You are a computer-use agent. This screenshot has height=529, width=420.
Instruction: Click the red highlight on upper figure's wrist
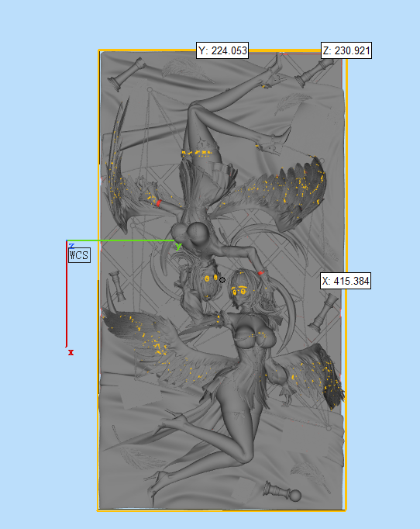click(159, 203)
